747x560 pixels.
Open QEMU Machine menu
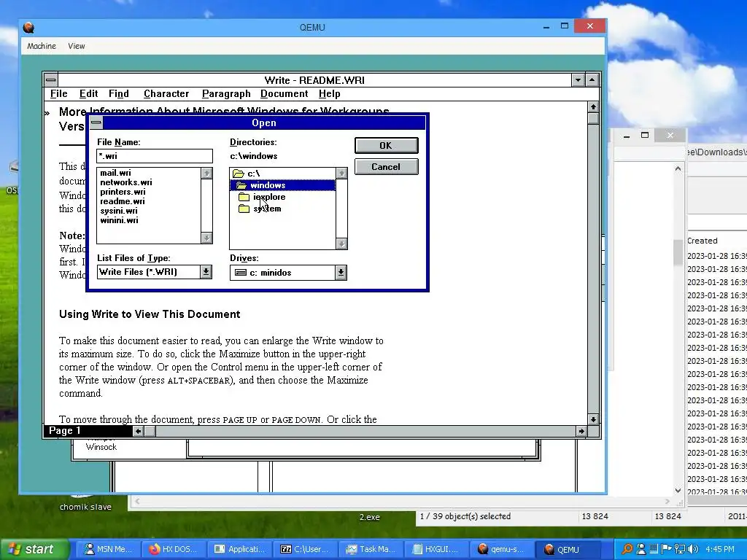[x=42, y=46]
